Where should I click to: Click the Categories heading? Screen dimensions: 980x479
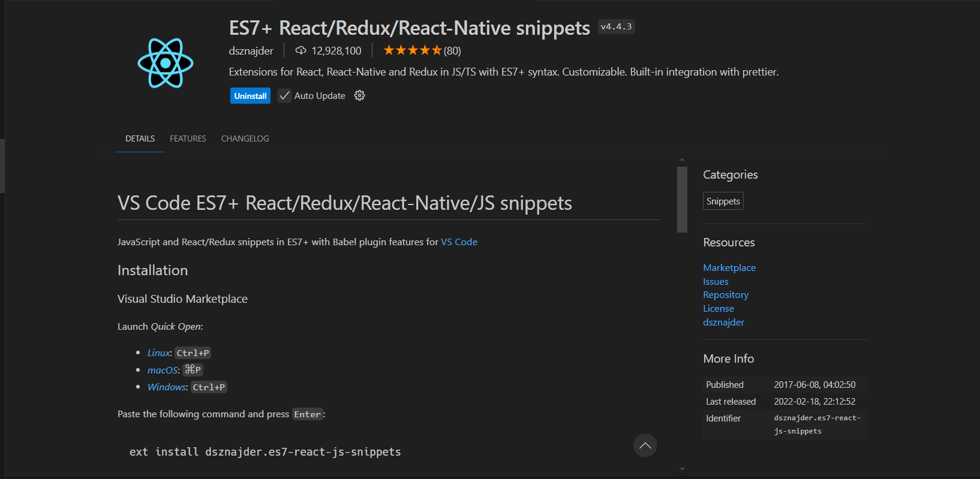point(731,174)
